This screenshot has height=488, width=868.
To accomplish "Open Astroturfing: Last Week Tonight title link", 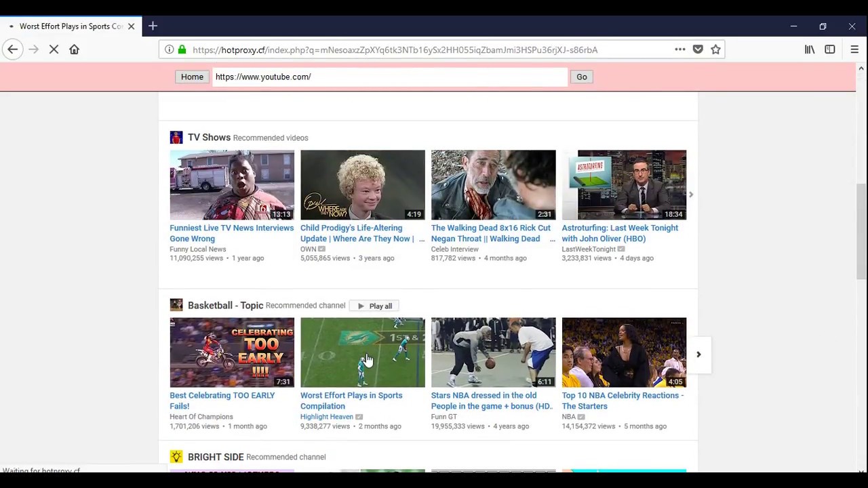I will tap(620, 233).
